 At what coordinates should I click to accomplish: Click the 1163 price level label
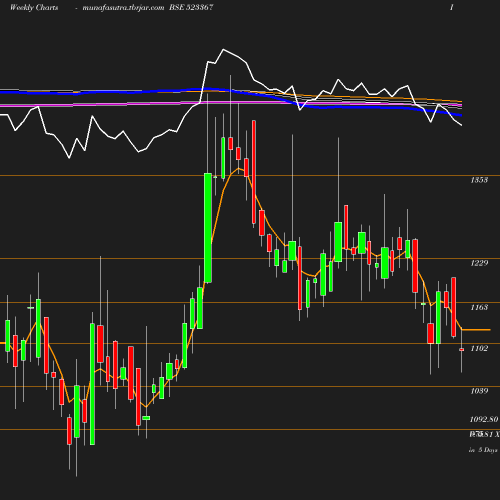click(x=479, y=307)
